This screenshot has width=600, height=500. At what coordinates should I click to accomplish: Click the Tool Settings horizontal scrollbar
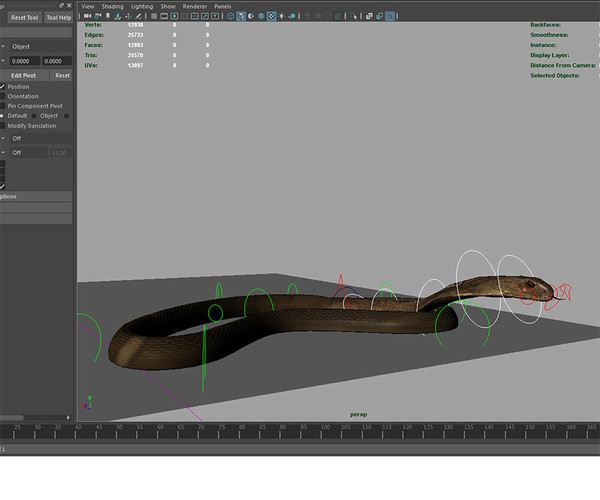(x=11, y=417)
